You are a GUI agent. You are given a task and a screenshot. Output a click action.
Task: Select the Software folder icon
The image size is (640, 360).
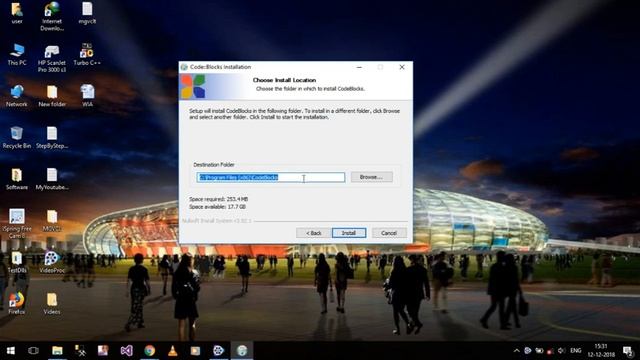click(17, 179)
